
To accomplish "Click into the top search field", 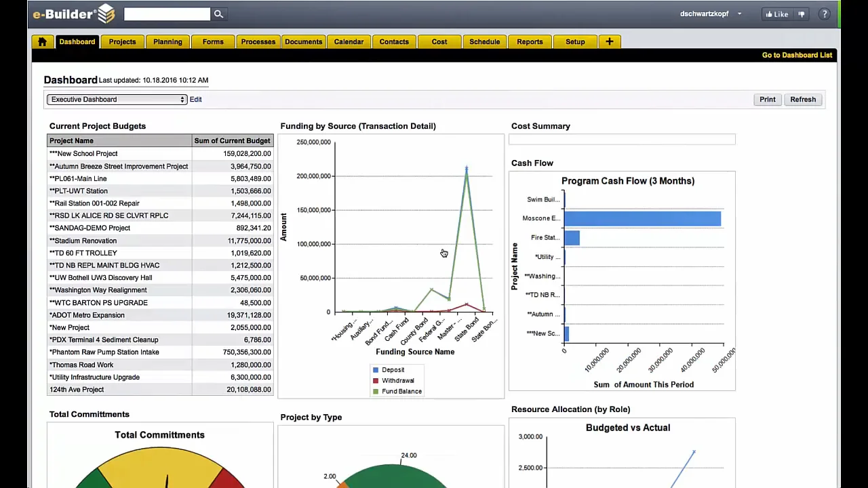I will (x=167, y=14).
